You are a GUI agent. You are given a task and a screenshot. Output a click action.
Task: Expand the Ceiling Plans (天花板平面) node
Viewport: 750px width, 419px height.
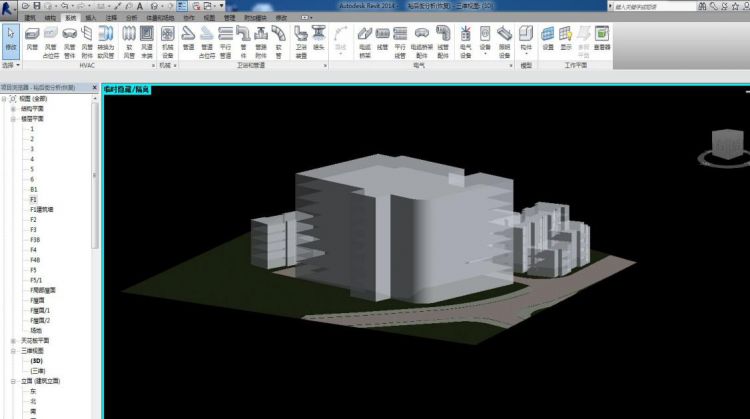coord(13,341)
